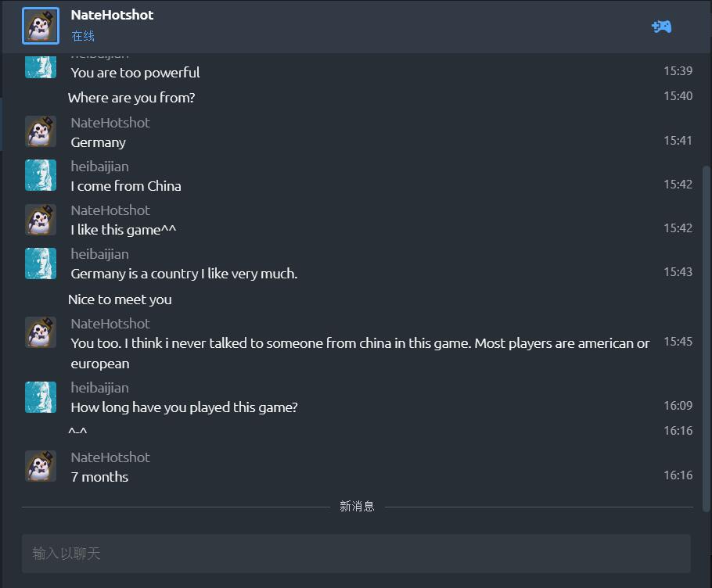712x588 pixels.
Task: Click the online status text "在线"
Action: [83, 36]
